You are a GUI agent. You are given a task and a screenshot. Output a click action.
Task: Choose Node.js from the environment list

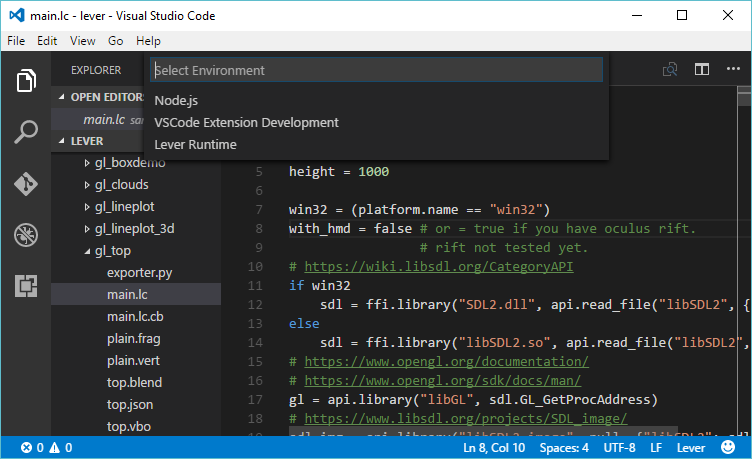click(x=176, y=101)
